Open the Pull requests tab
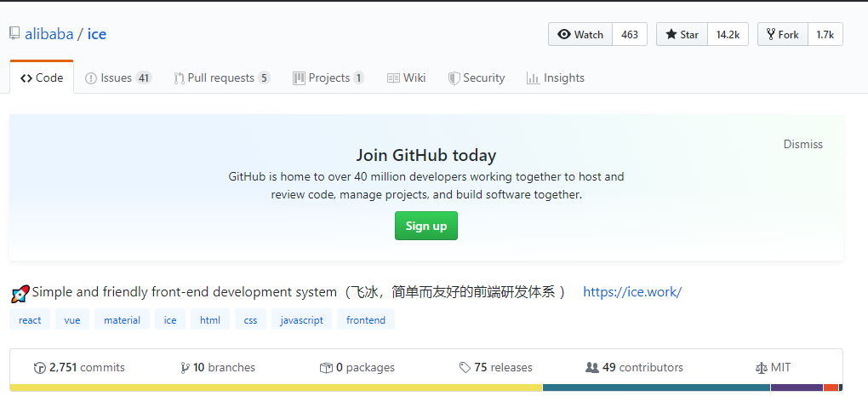 point(222,78)
